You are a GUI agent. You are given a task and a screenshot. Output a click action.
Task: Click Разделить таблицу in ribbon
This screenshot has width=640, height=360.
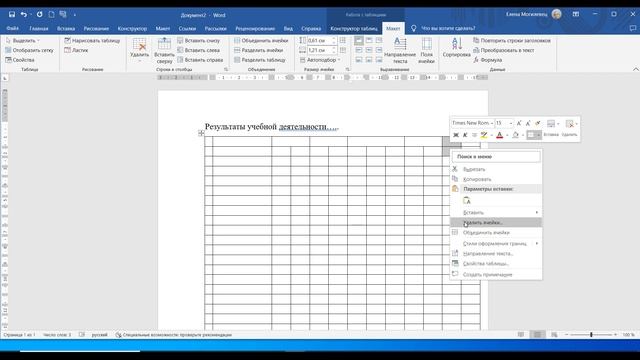click(x=260, y=60)
